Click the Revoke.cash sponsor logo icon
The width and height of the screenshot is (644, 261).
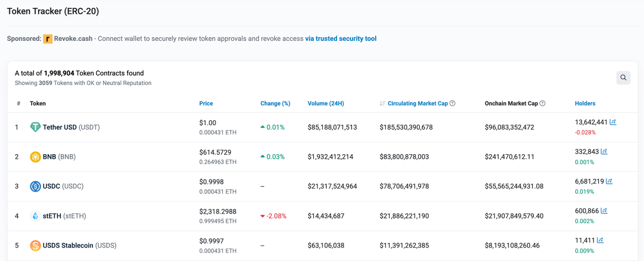click(x=48, y=39)
